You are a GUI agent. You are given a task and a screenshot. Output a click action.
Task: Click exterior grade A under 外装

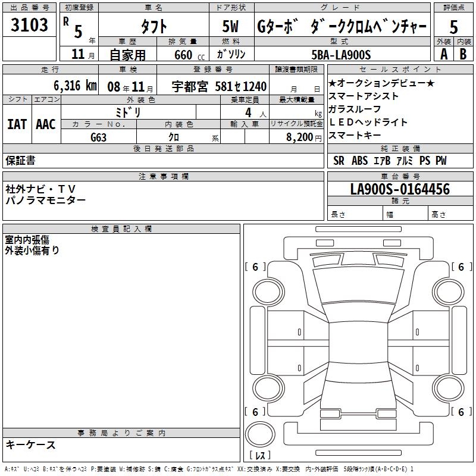(444, 54)
